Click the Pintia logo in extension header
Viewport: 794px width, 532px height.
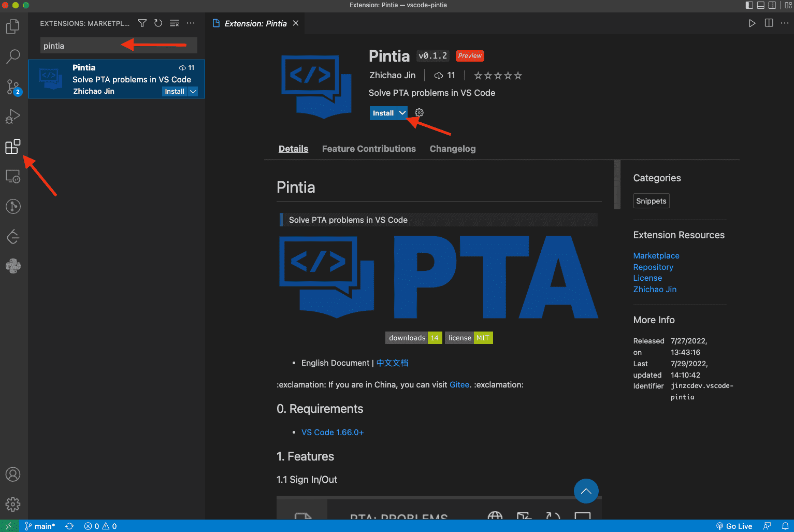tap(316, 86)
